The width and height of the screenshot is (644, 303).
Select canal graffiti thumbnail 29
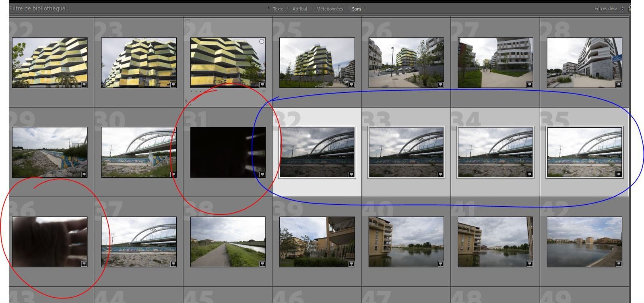point(50,152)
